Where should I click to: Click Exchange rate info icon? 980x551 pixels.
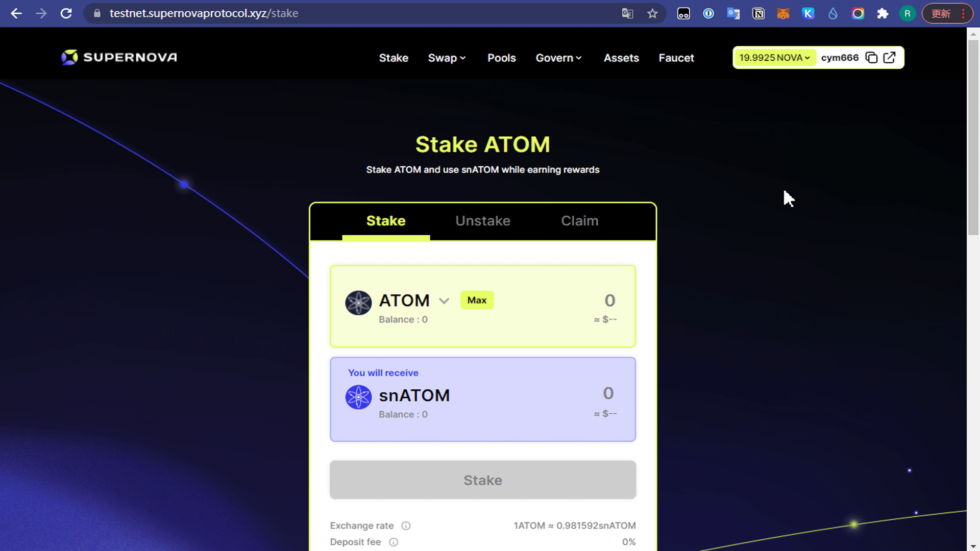click(x=406, y=525)
